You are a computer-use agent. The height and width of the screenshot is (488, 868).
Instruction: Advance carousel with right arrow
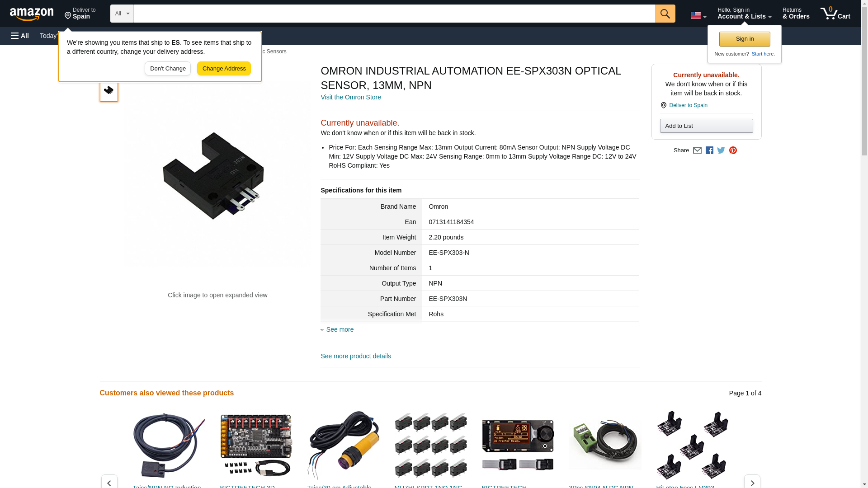point(752,482)
